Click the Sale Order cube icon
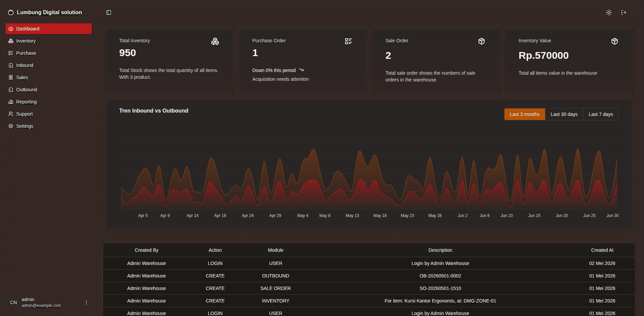644x316 pixels. tap(482, 41)
